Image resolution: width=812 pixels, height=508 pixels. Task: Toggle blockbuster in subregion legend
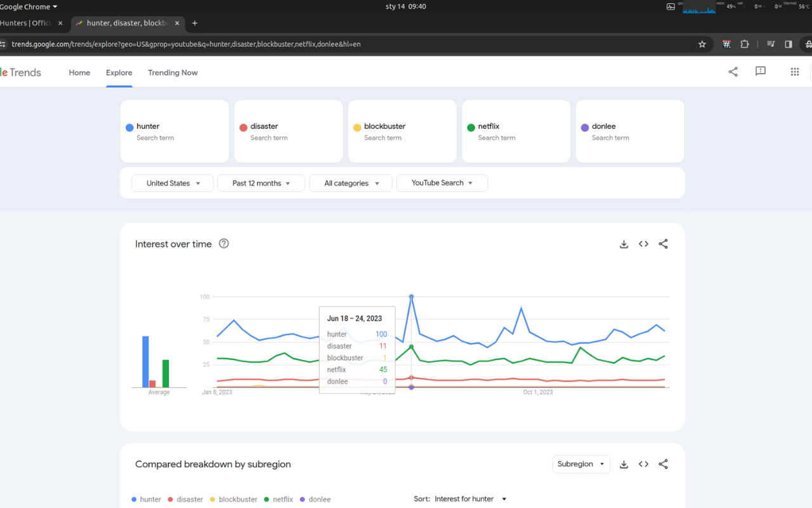point(233,499)
